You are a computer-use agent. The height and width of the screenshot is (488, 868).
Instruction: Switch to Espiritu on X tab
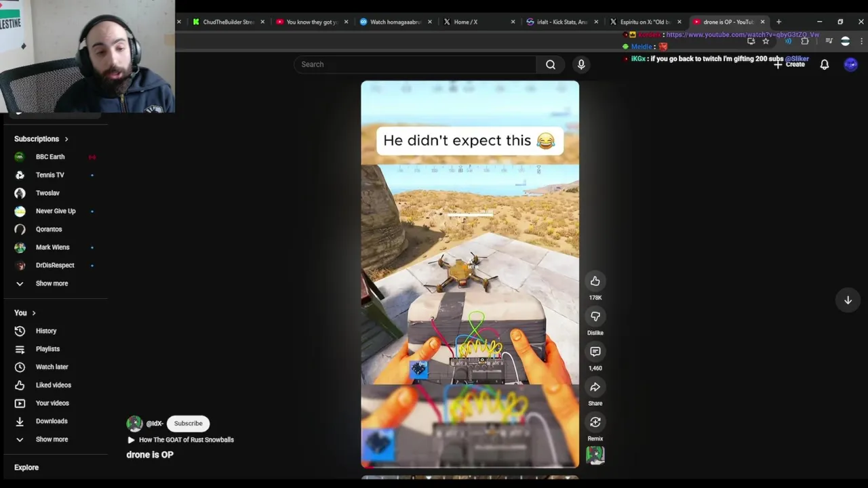pos(645,22)
